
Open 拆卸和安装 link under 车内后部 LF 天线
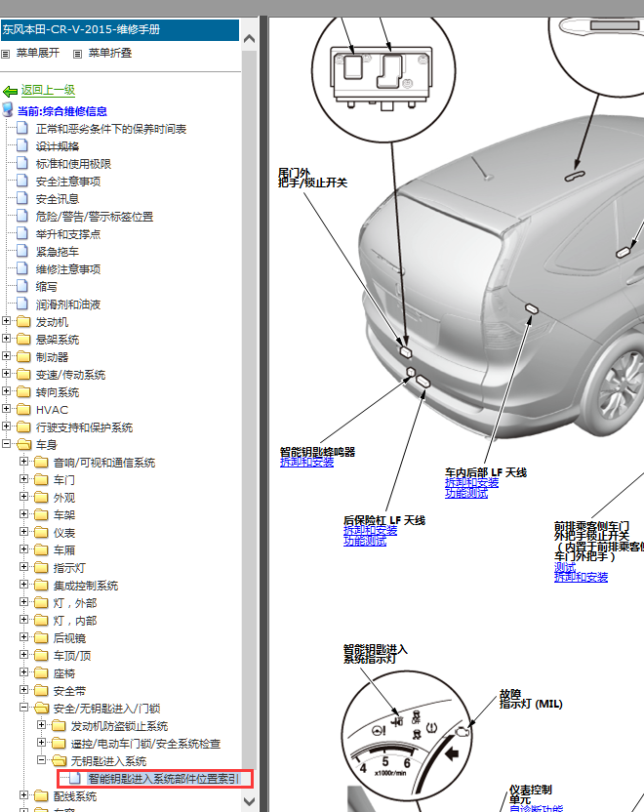tap(471, 483)
